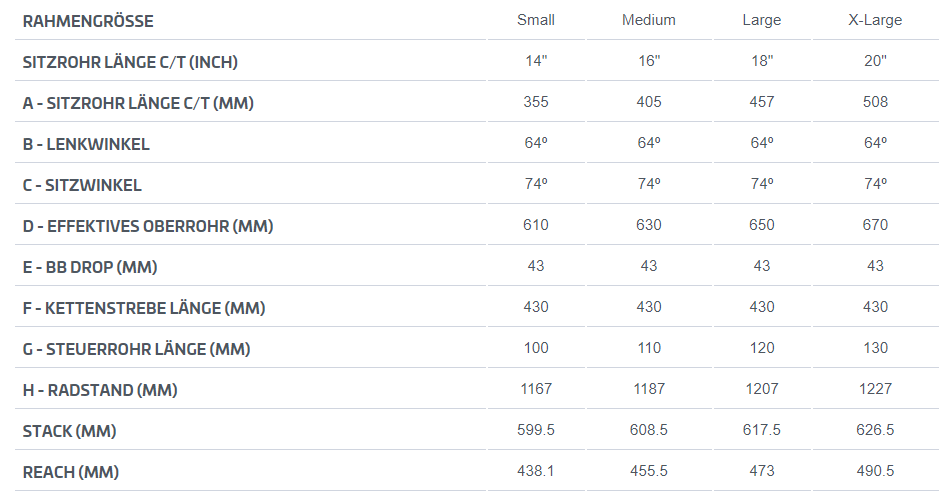Click the Medium column header

tap(649, 20)
